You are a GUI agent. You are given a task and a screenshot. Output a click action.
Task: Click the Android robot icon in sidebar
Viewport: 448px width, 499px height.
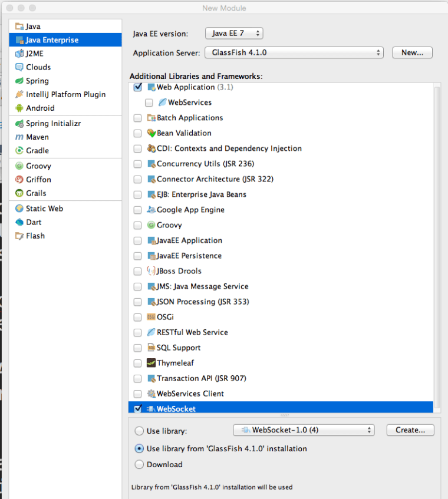click(19, 108)
